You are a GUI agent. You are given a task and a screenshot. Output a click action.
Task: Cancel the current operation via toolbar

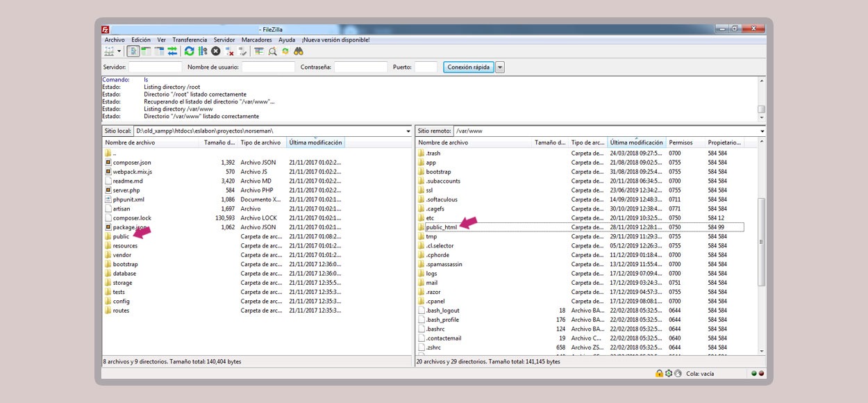tap(215, 51)
